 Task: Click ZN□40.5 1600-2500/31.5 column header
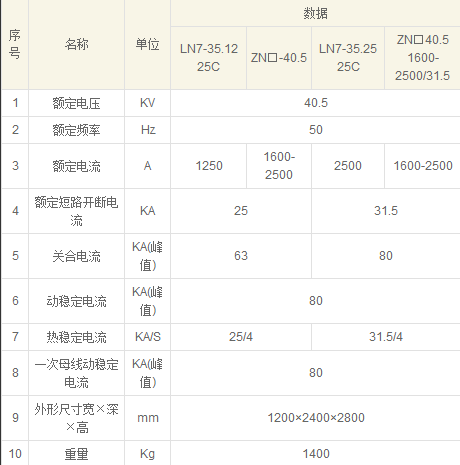(x=423, y=58)
